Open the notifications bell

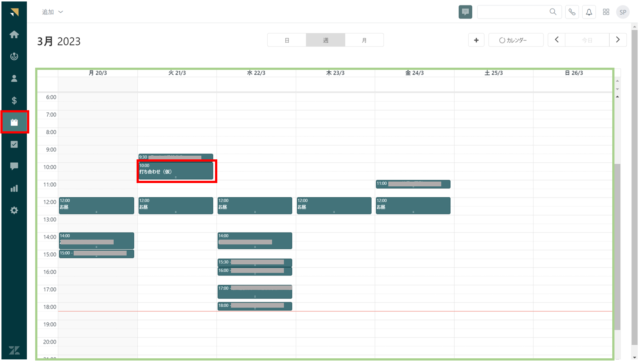tap(589, 12)
